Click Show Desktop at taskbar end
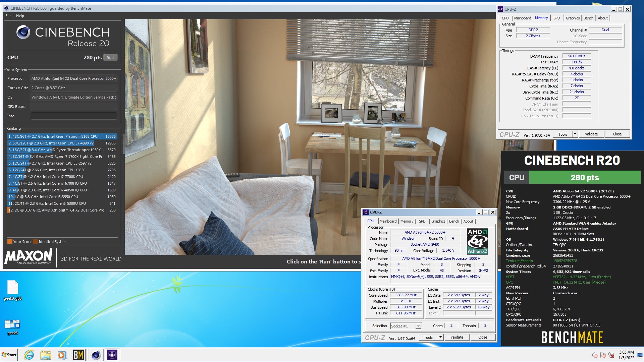 [x=640, y=355]
